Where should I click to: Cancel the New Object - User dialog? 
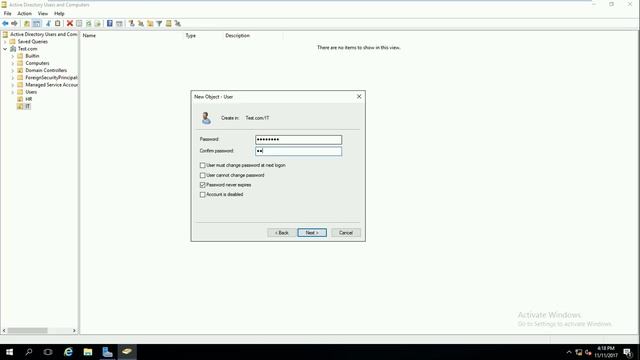coord(346,233)
